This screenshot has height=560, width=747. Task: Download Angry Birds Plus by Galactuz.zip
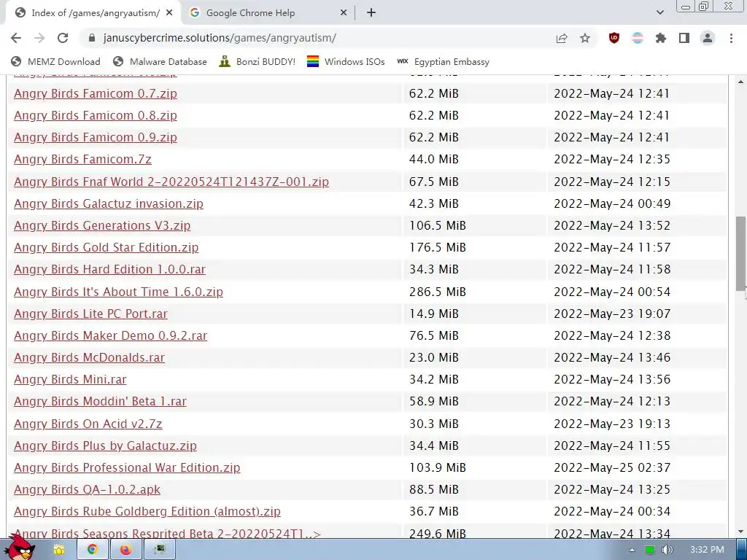point(105,446)
